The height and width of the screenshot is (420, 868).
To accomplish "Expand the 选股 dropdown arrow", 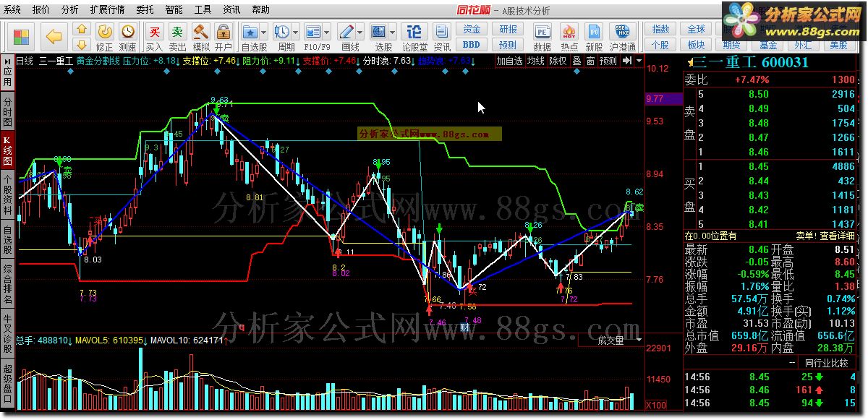I will (x=394, y=32).
